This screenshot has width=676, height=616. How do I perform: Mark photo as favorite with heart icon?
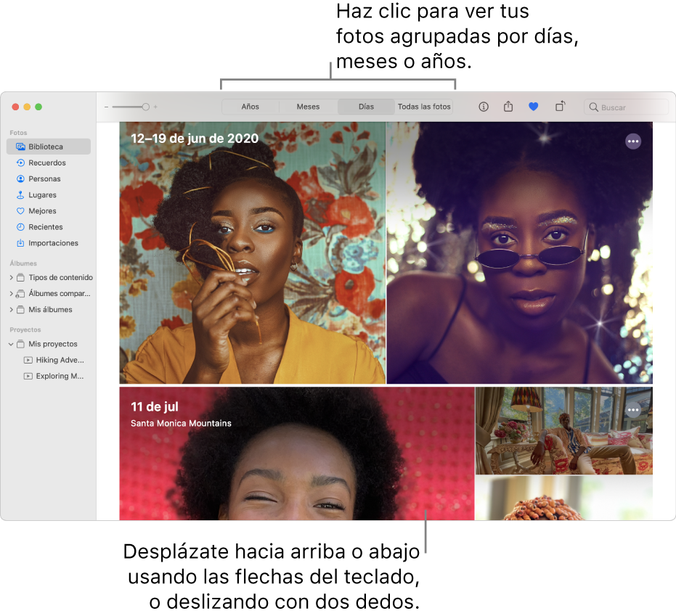tap(533, 107)
